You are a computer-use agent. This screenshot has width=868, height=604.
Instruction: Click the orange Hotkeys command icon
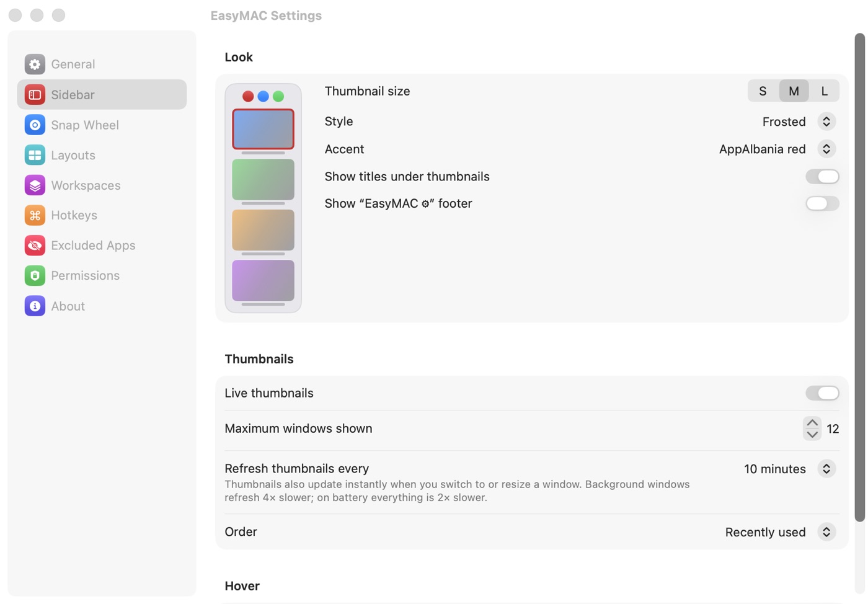pos(35,215)
